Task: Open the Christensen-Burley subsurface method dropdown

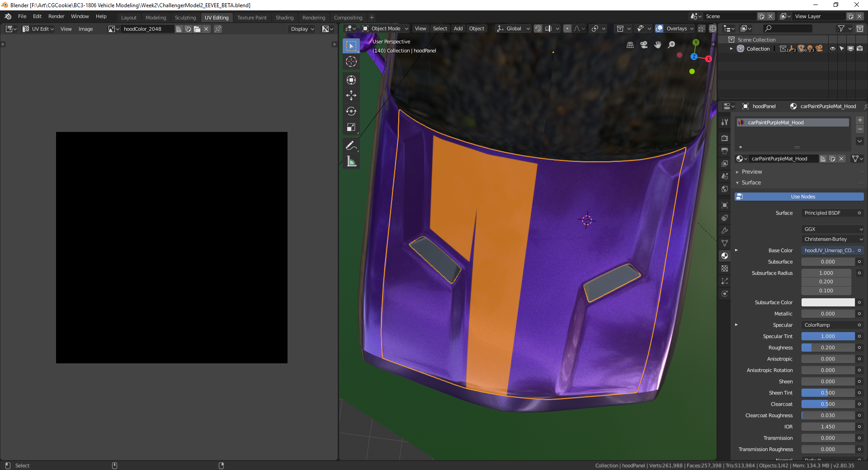Action: pyautogui.click(x=833, y=239)
